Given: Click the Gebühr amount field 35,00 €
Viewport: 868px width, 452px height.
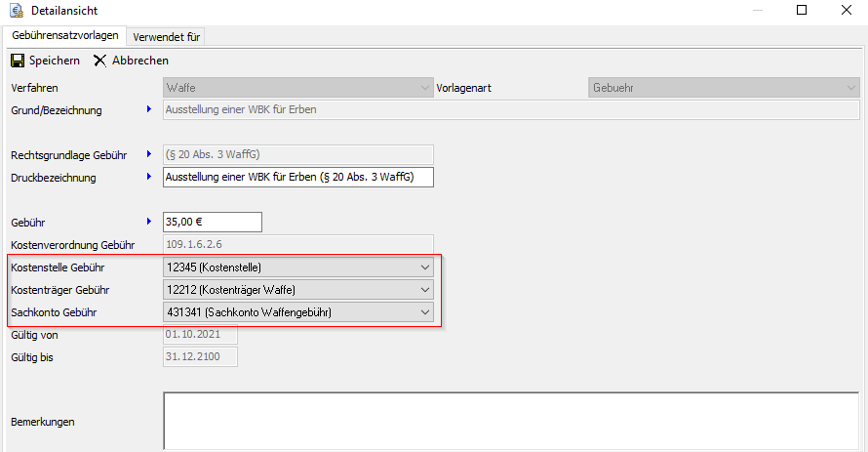Looking at the screenshot, I should point(212,222).
